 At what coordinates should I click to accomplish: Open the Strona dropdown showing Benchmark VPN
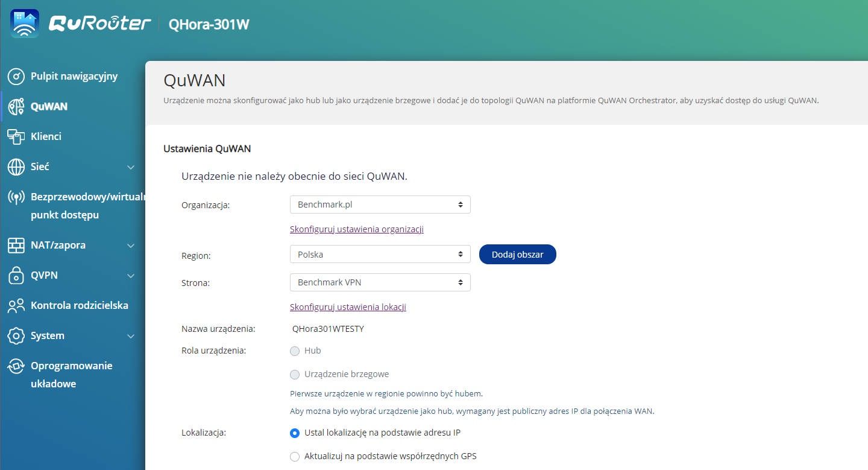pyautogui.click(x=380, y=282)
